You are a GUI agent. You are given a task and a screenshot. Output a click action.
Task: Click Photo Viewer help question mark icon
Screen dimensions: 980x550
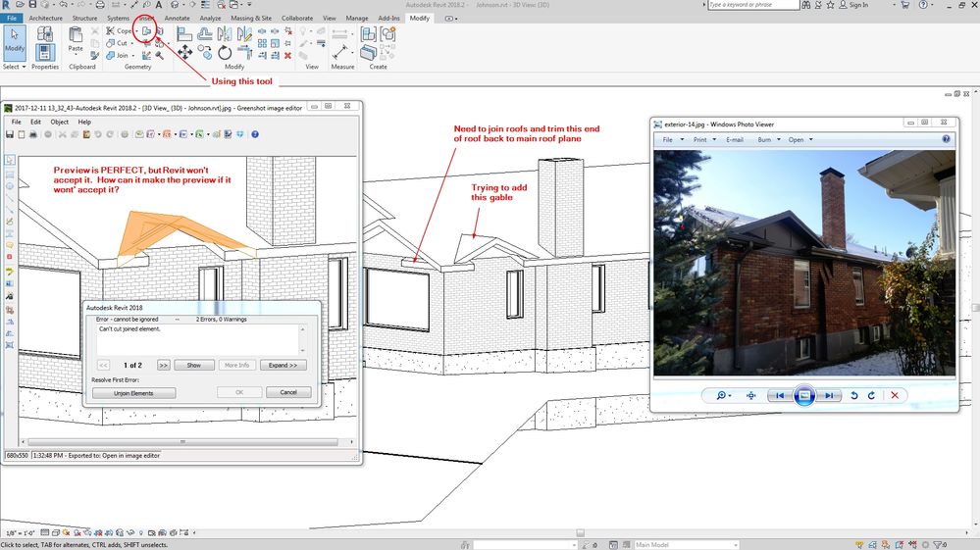pos(946,139)
